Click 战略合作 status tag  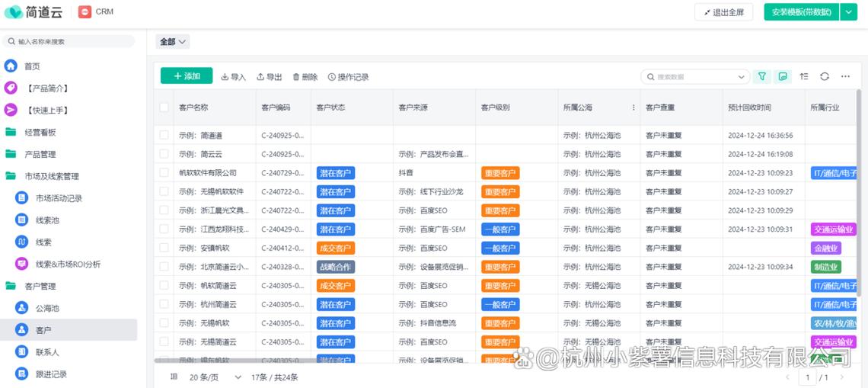[x=336, y=267]
